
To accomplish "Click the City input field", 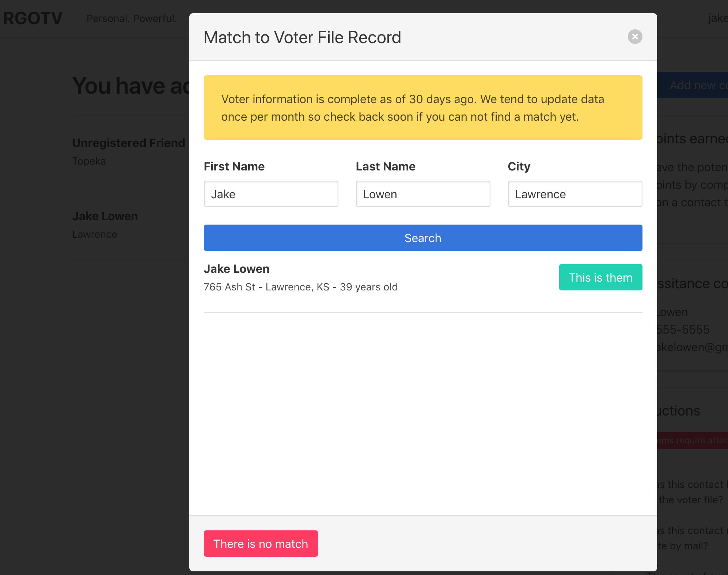I will [575, 194].
